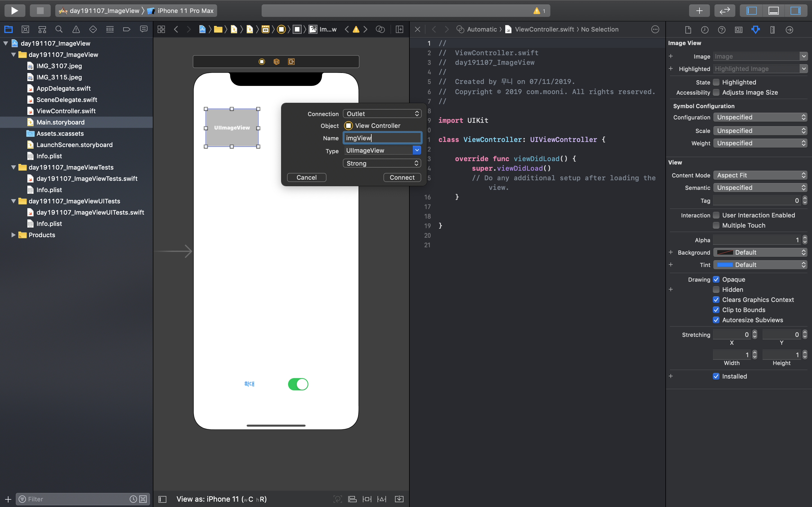812x507 pixels.
Task: Click the Add Editor on Right icon
Action: pyautogui.click(x=399, y=30)
